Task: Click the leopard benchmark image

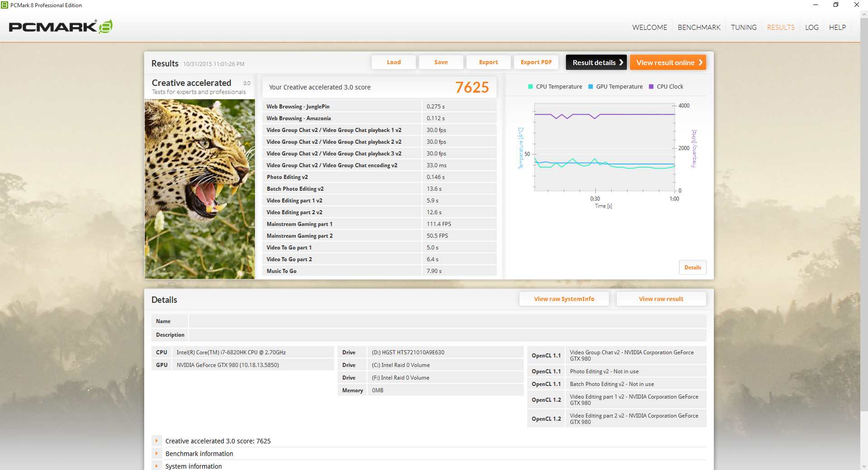Action: (x=200, y=189)
